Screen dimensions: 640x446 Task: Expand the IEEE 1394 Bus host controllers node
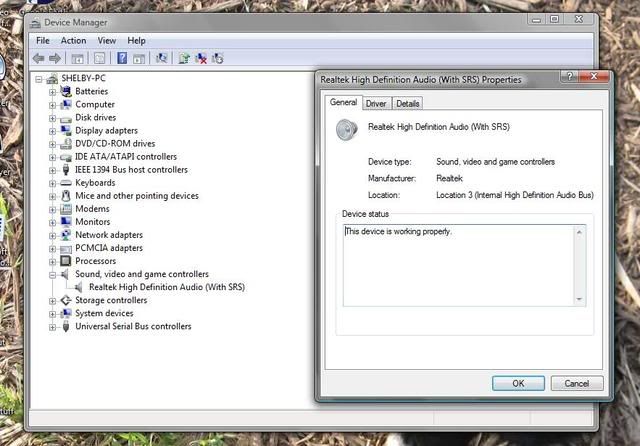[52, 171]
